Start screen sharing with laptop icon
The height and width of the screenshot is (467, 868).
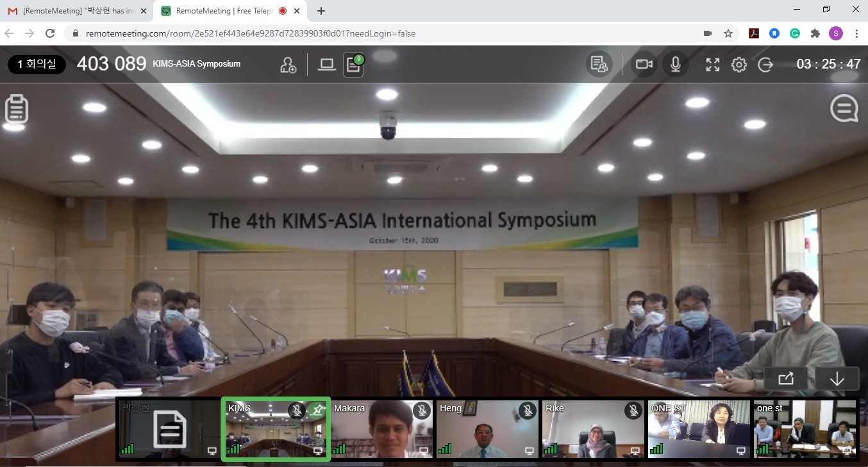327,64
